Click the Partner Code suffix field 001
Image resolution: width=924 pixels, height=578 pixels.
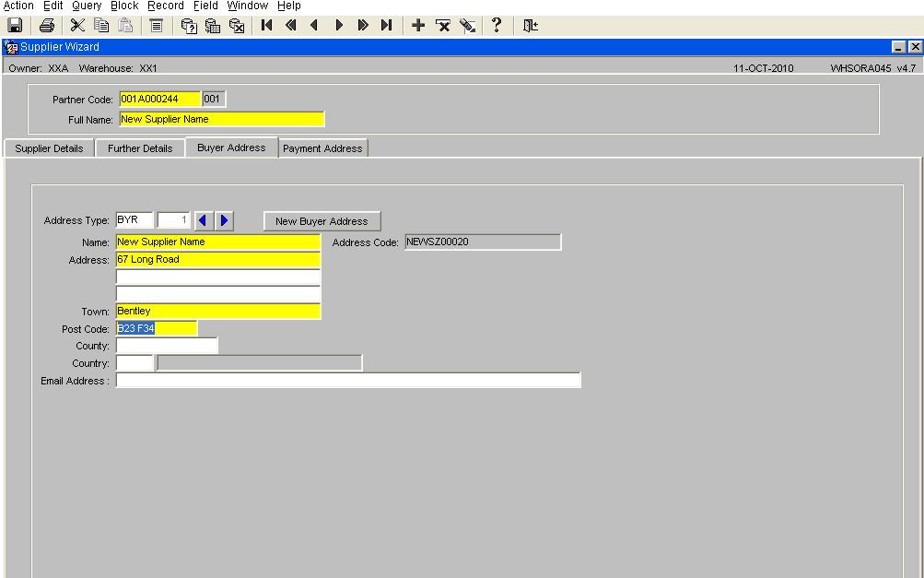[214, 99]
